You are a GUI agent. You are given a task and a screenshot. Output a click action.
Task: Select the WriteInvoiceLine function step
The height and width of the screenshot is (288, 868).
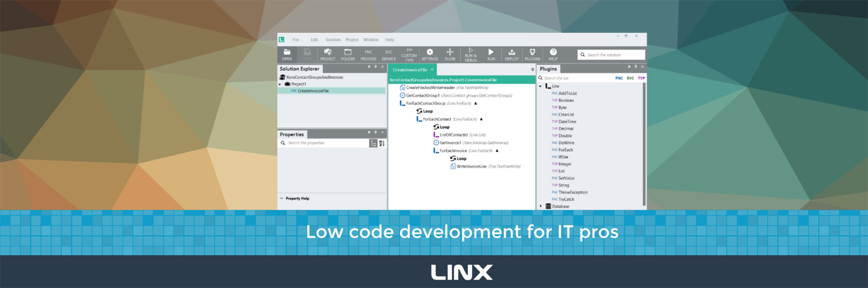click(471, 167)
